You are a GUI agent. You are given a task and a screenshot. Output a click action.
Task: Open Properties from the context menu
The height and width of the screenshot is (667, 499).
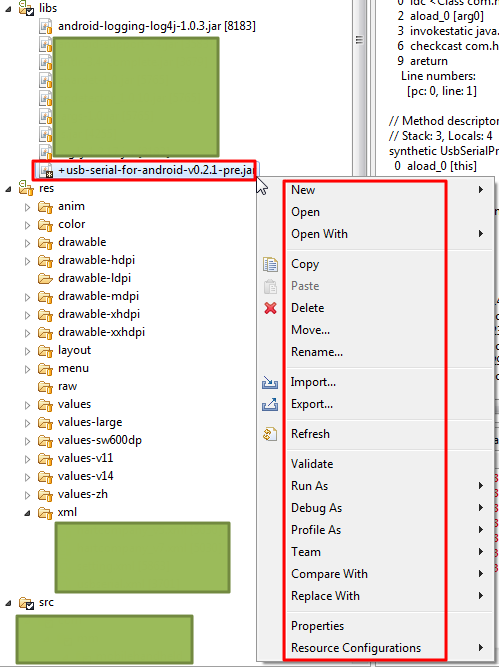pyautogui.click(x=377, y=626)
